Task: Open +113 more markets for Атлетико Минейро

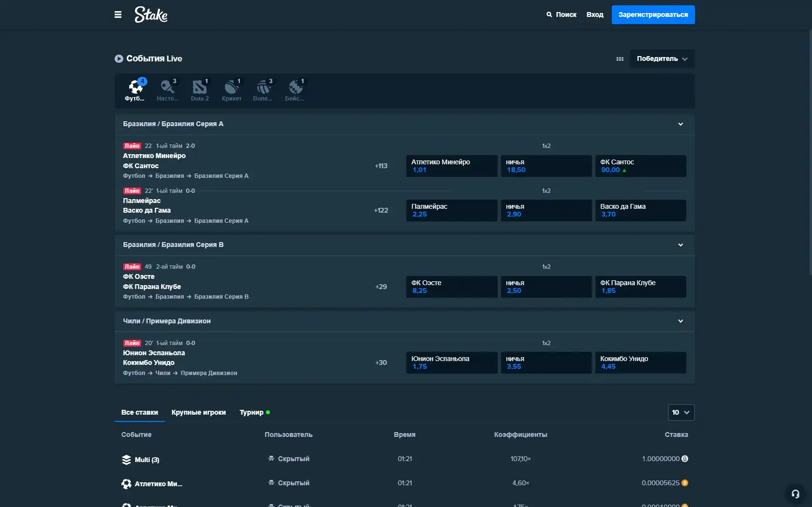Action: point(381,166)
